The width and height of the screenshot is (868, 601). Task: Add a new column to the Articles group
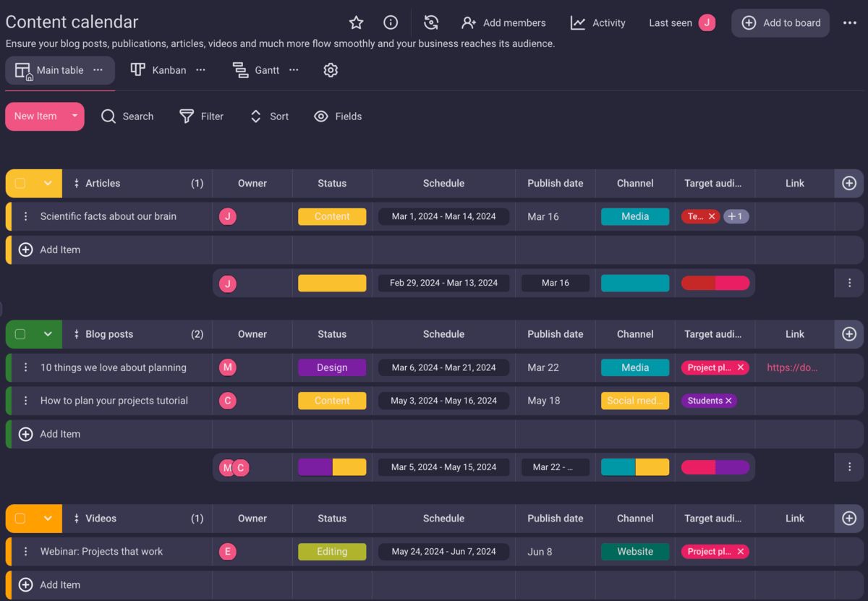click(x=848, y=183)
